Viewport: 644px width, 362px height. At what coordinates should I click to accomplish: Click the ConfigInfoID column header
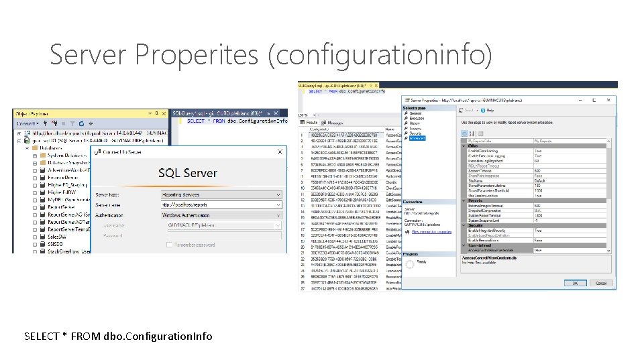pyautogui.click(x=319, y=129)
